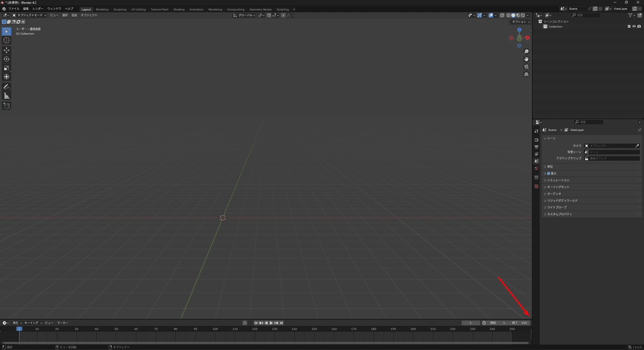The width and height of the screenshot is (644, 350).
Task: Click the timeline マーカー menu
Action: [62, 323]
